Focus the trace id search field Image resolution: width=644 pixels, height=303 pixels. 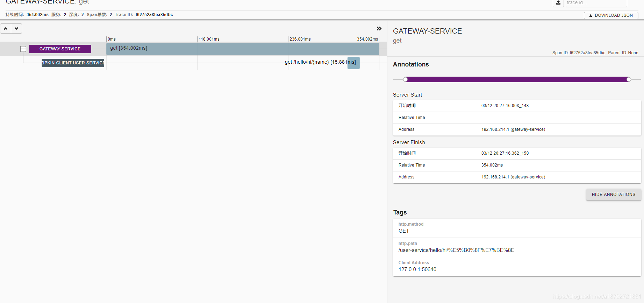[596, 3]
